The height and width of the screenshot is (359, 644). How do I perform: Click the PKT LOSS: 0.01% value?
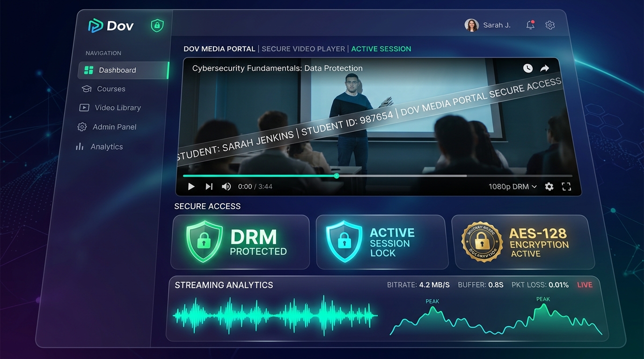[x=540, y=285]
